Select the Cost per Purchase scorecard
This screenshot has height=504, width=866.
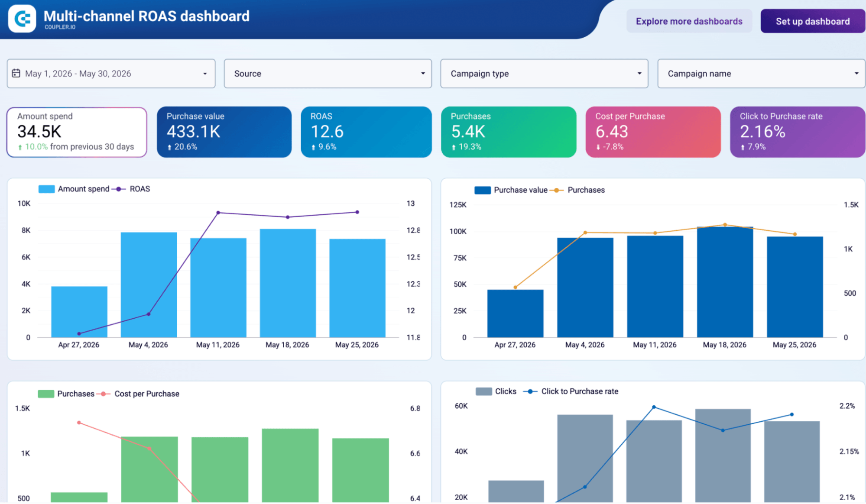point(653,132)
